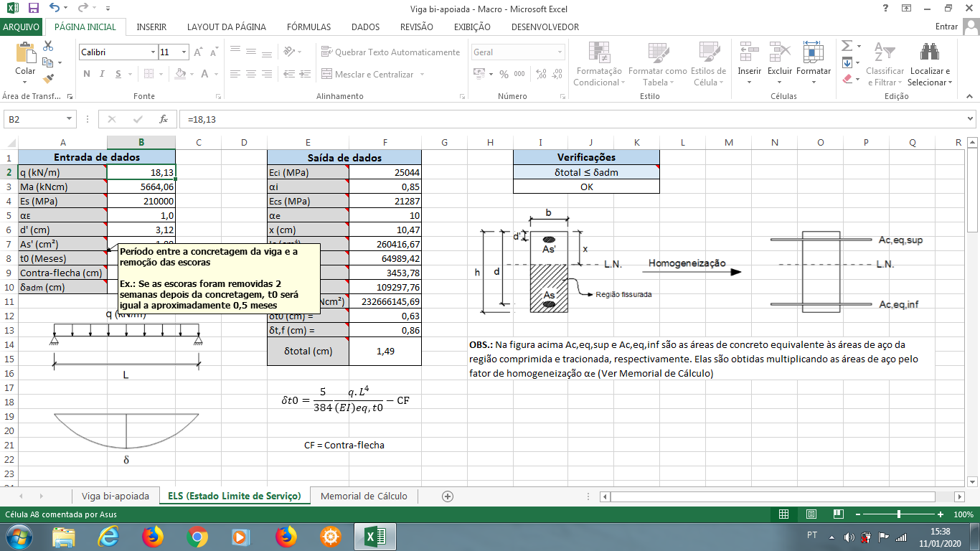
Task: Click Mesclar e Centralizar button
Action: point(374,74)
